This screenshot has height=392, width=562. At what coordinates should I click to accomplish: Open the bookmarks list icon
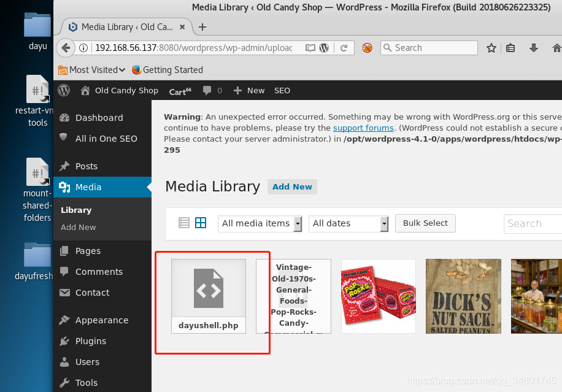(510, 48)
